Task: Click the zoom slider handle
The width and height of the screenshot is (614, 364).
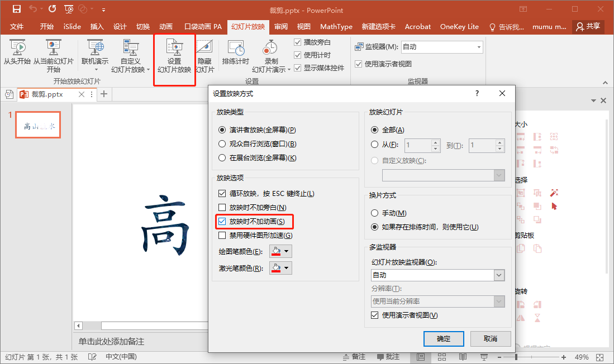Action: (516, 357)
